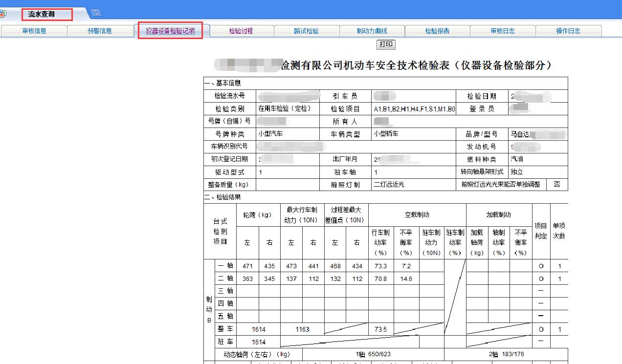Click the 否 value for headlamp adjustment
622x364 pixels.
pos(557,185)
